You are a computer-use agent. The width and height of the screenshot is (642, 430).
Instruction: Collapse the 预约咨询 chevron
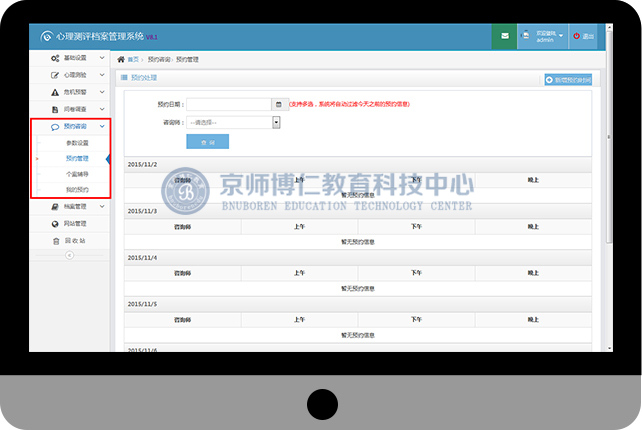point(102,127)
